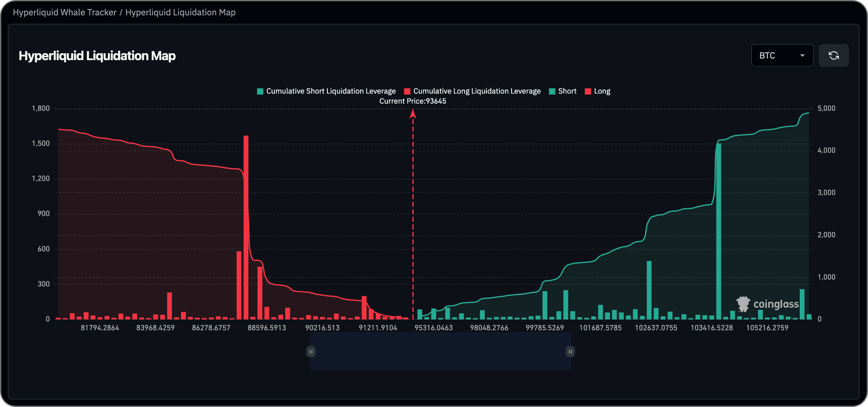Click the red current price arrow marker
Image resolution: width=868 pixels, height=407 pixels.
(x=413, y=114)
